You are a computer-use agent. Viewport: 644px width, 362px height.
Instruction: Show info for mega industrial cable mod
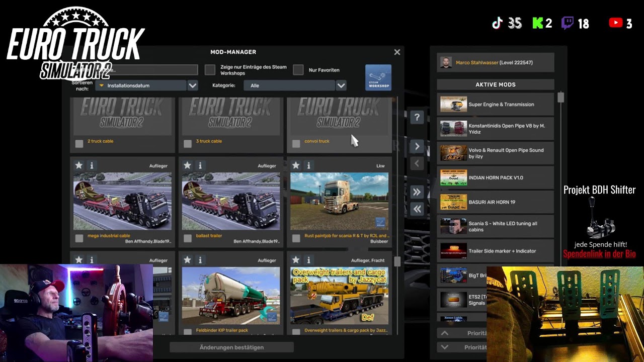(92, 165)
